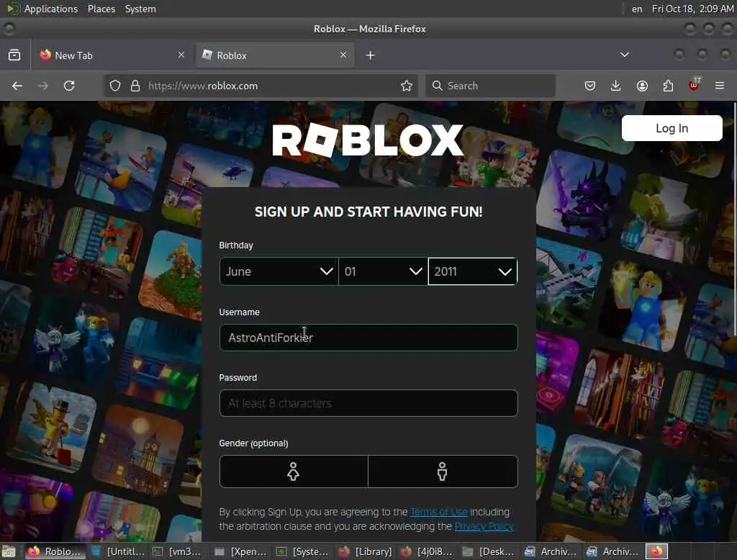737x560 pixels.
Task: Select the male gender icon
Action: (x=443, y=471)
